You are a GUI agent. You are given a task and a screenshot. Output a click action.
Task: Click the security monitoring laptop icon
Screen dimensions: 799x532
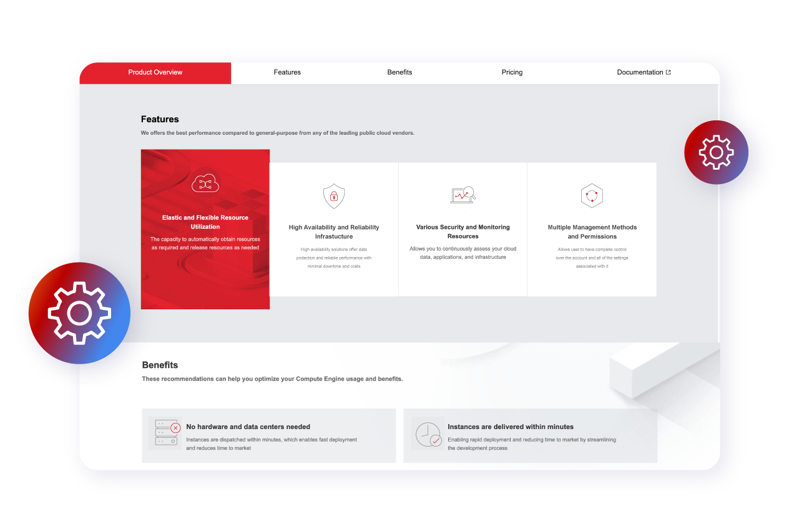[463, 195]
